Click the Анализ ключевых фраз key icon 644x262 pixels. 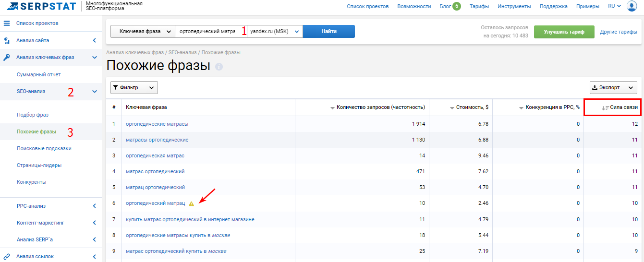point(7,57)
